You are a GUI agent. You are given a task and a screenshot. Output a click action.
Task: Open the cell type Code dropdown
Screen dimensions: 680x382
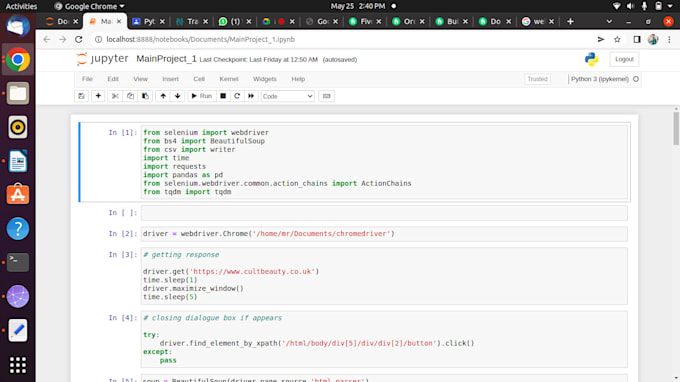tap(288, 96)
